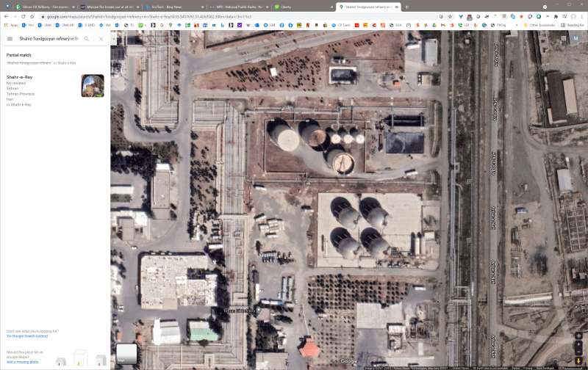
Task: Open the Google Maps hamburger menu
Action: click(10, 39)
